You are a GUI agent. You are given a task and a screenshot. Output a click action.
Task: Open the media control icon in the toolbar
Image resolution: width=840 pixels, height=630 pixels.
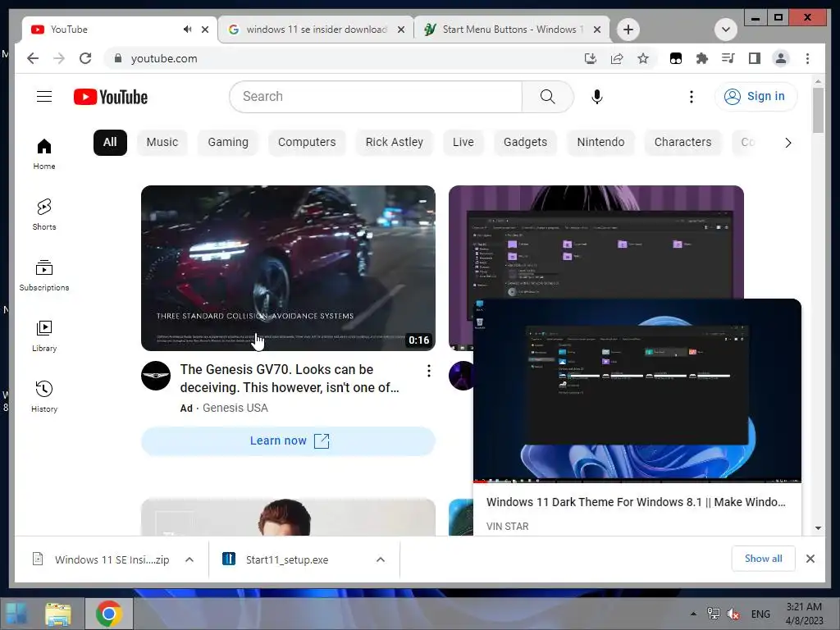click(728, 58)
